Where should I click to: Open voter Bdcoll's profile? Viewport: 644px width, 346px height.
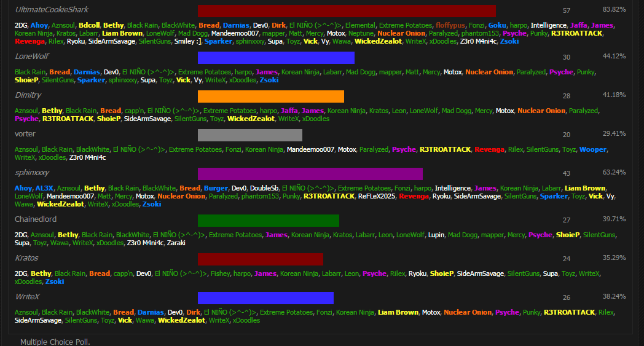(89, 25)
